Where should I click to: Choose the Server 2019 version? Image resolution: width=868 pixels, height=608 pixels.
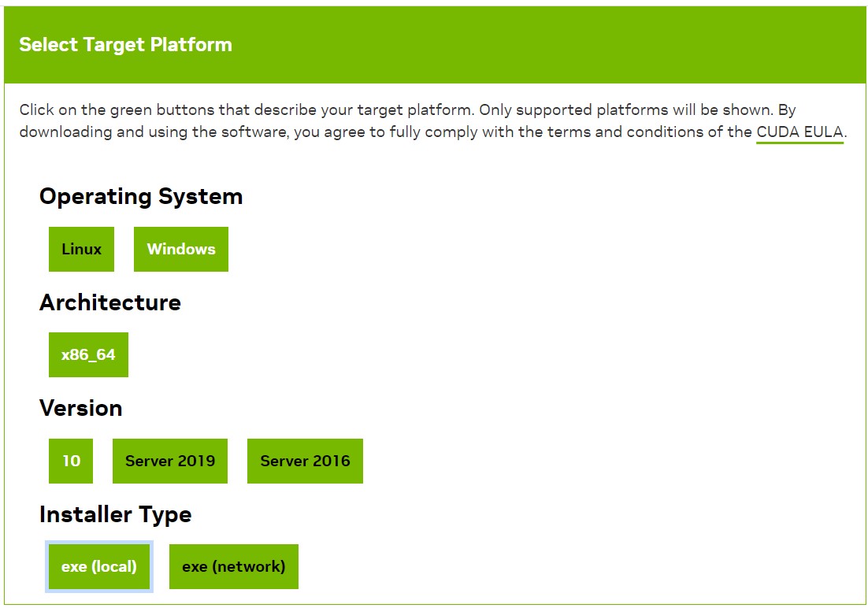[x=170, y=461]
